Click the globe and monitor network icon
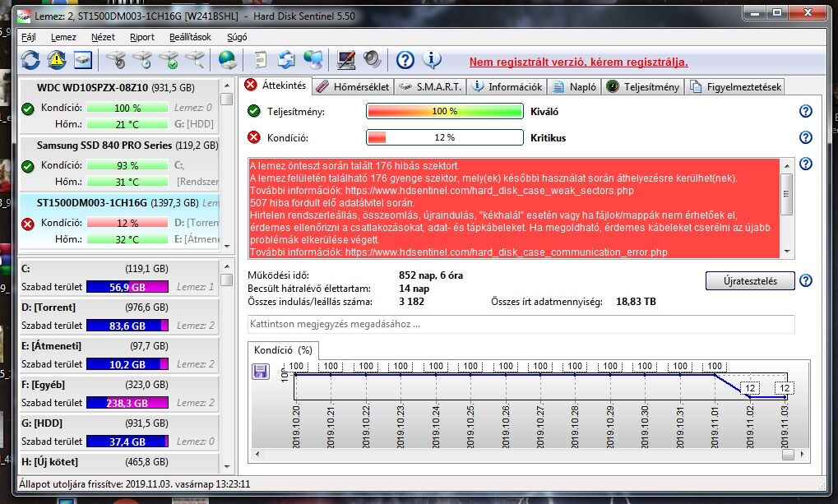 (x=313, y=60)
